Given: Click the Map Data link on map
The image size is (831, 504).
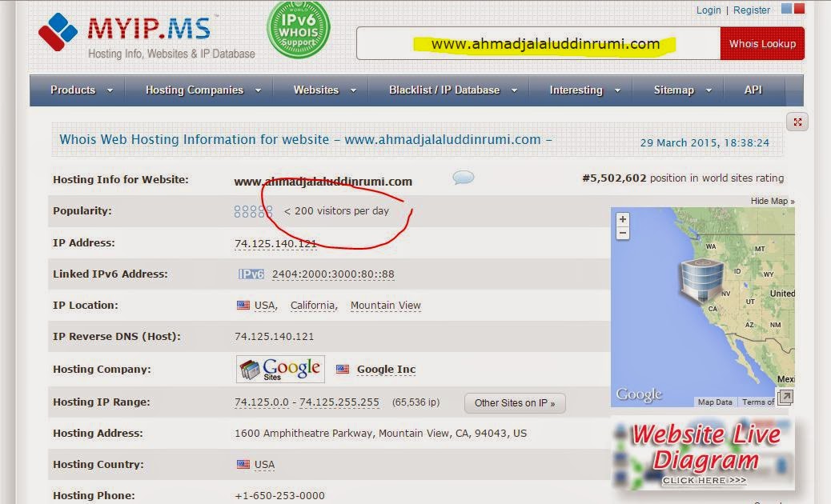Looking at the screenshot, I should (715, 402).
